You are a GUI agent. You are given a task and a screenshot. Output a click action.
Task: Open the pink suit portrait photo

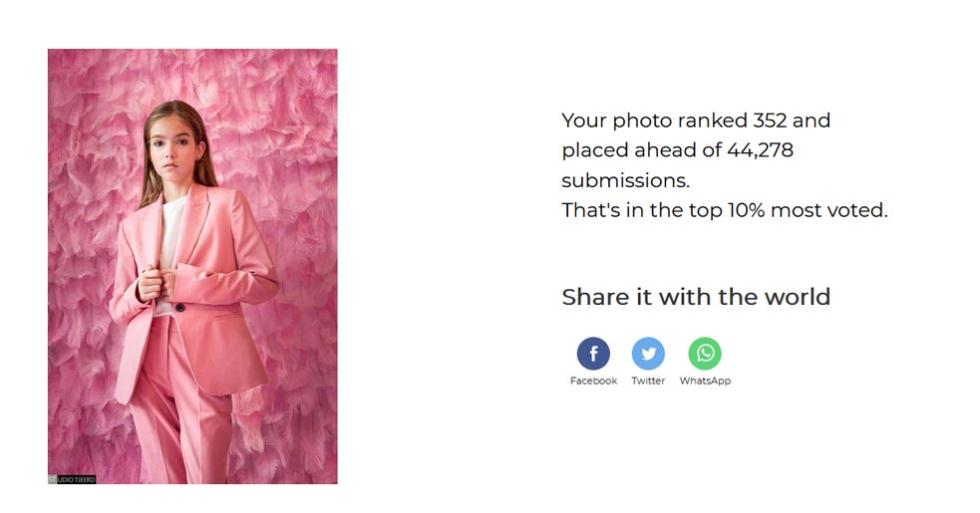coord(192,266)
